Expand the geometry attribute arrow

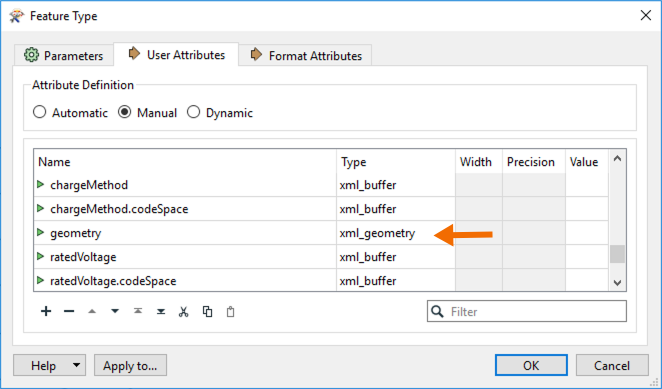pos(41,233)
